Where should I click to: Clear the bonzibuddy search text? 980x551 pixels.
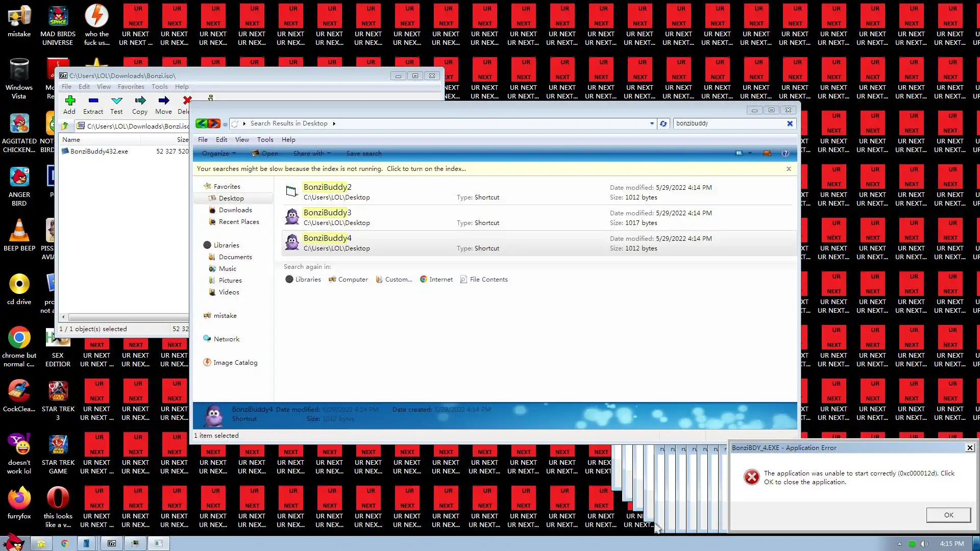790,123
